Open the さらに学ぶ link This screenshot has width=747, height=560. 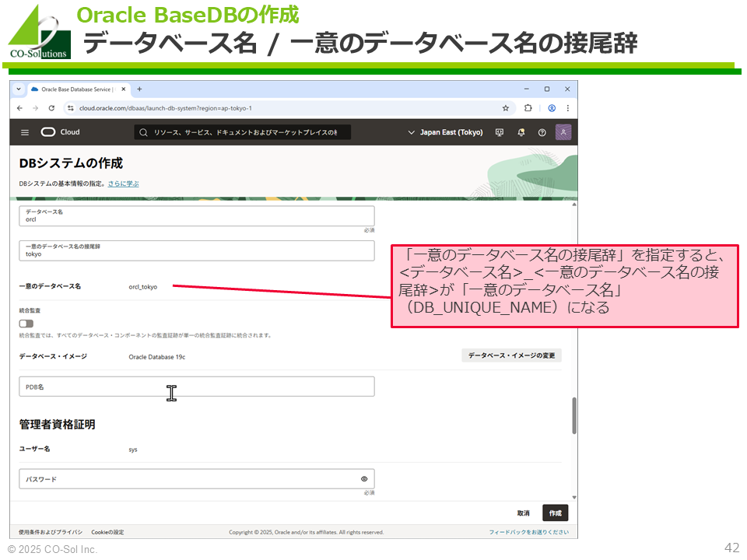click(124, 184)
